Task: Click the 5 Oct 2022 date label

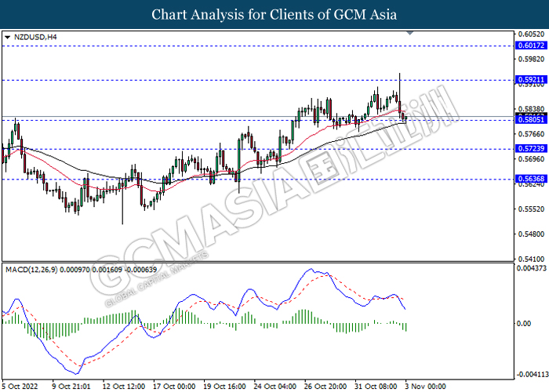Action: 20,387
